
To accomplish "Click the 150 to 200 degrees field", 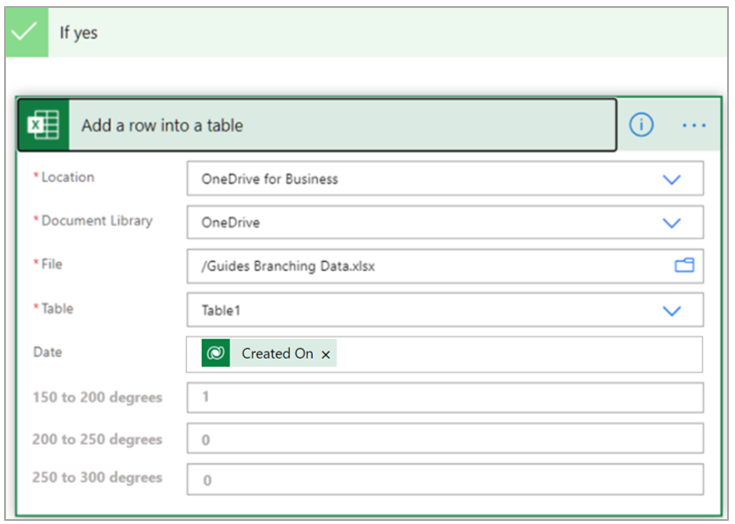I will (444, 397).
